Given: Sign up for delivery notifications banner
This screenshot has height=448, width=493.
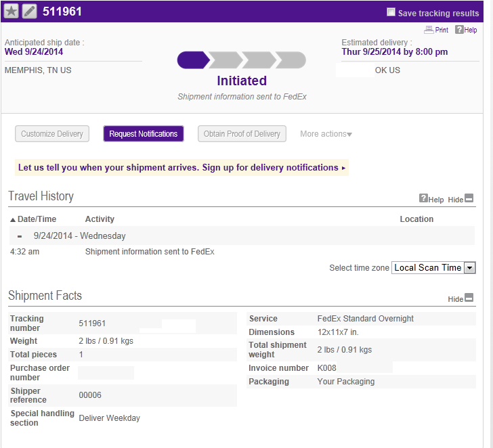Looking at the screenshot, I should [181, 167].
